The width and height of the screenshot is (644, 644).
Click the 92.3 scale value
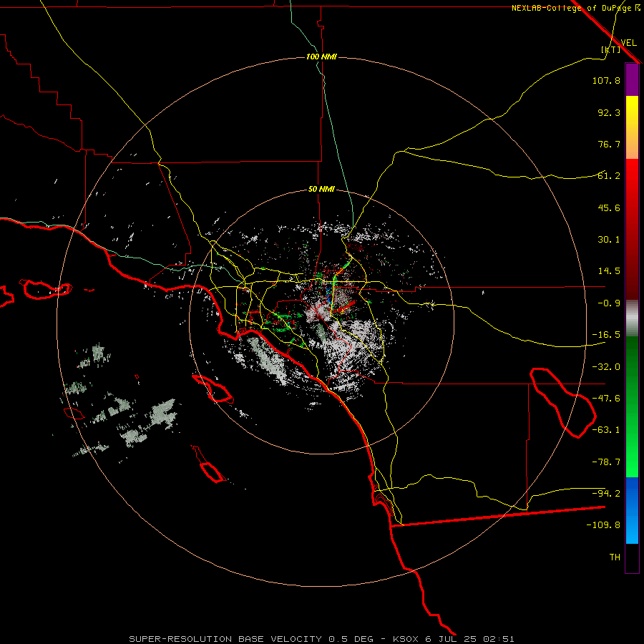pos(609,112)
